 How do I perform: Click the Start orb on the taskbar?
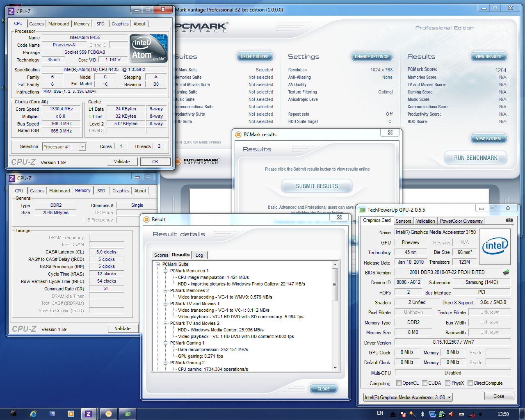[14, 413]
